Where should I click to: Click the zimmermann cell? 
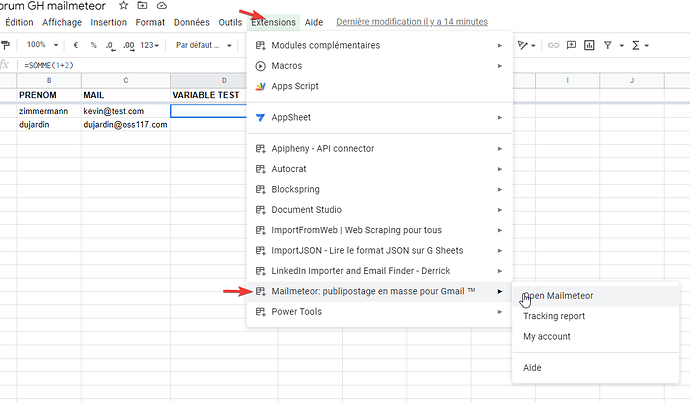point(49,111)
